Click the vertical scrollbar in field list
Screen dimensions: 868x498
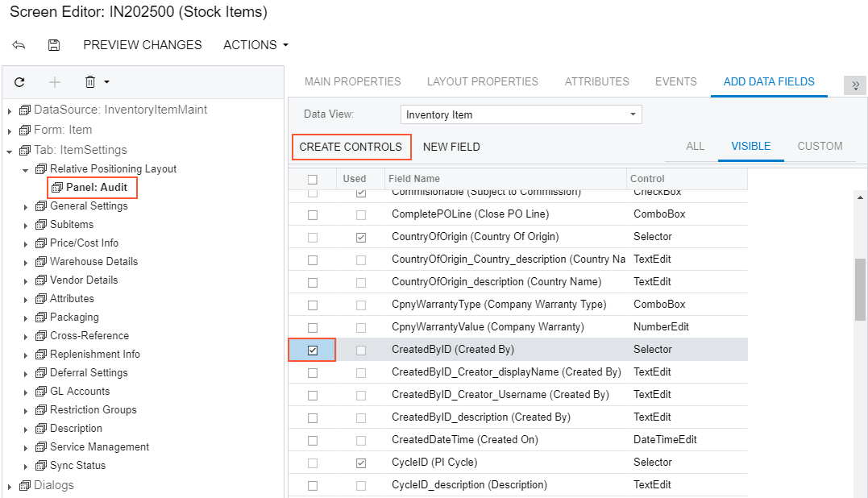click(860, 289)
